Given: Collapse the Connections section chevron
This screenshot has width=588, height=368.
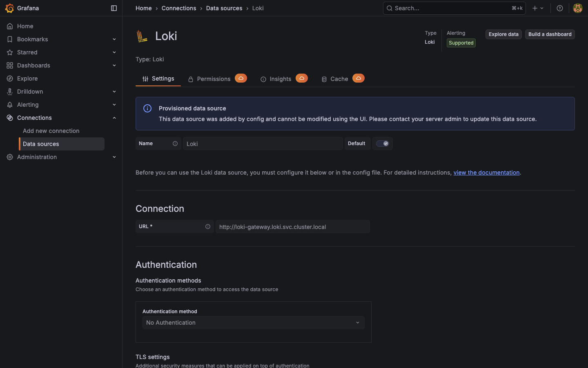Looking at the screenshot, I should point(114,118).
